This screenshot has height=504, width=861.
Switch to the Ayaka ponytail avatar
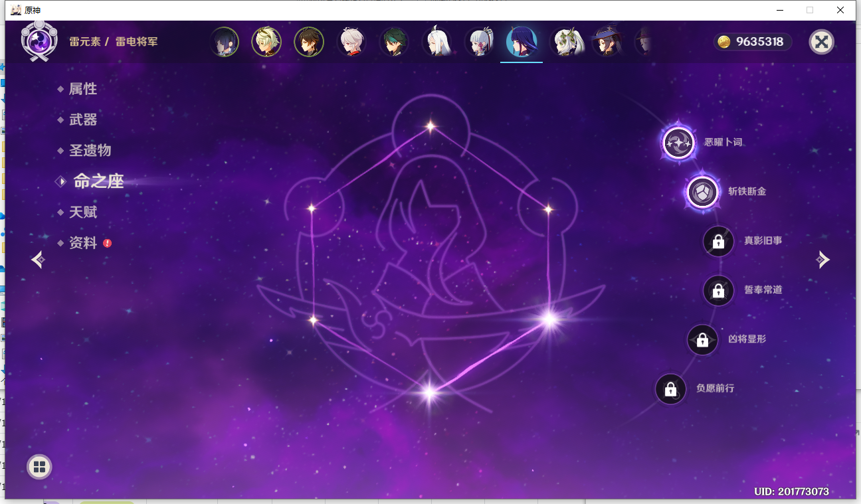(479, 42)
